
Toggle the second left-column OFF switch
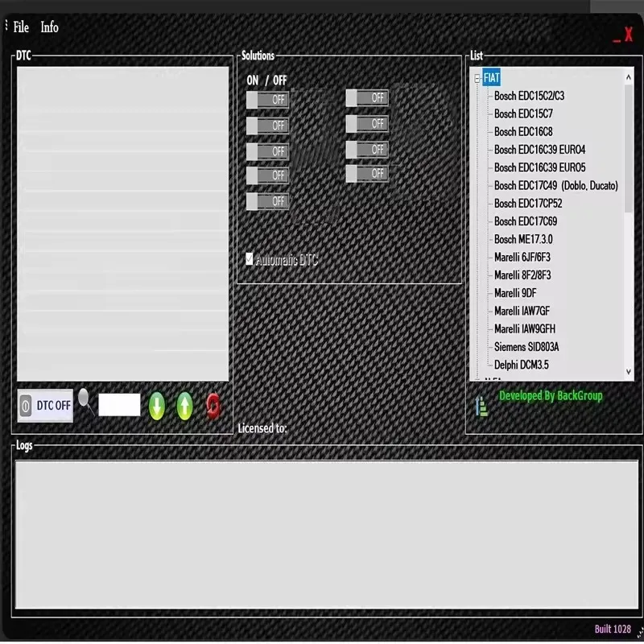267,126
